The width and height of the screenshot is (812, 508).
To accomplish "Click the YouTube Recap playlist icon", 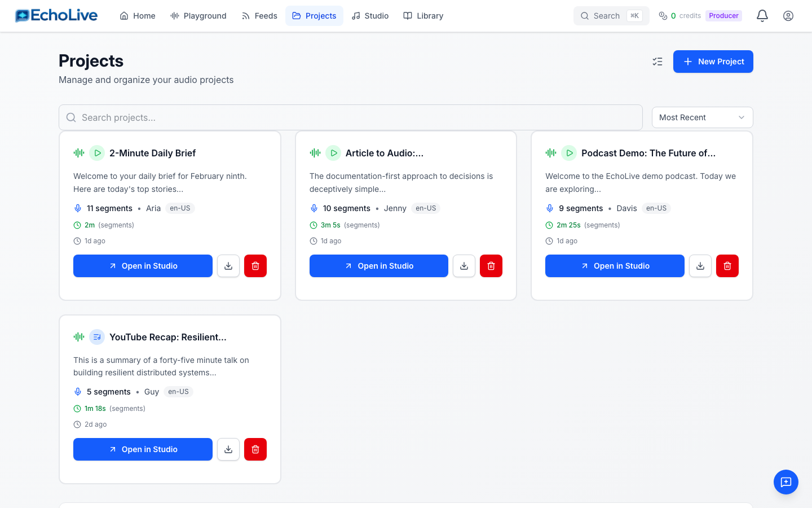I will [x=97, y=337].
